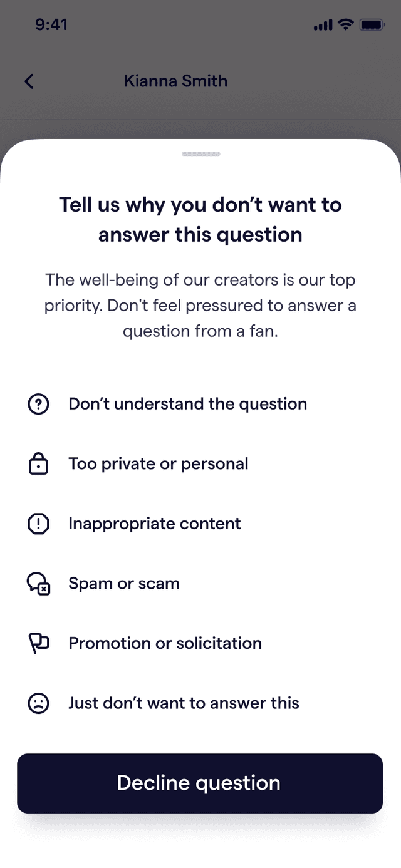Click the question mark circle icon
This screenshot has height=868, width=401.
click(x=39, y=404)
